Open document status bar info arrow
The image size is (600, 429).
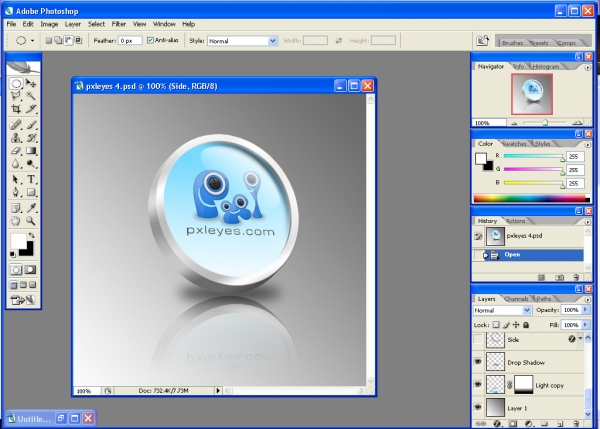[x=218, y=391]
